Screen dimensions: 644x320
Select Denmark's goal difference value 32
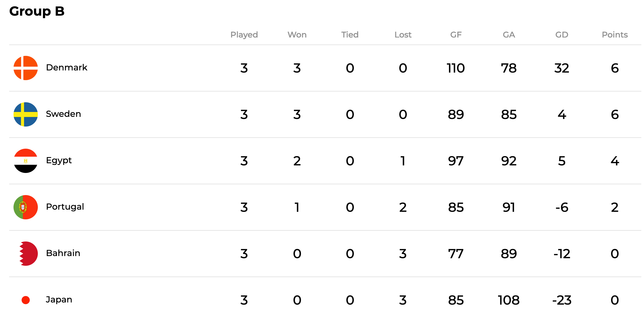pyautogui.click(x=562, y=68)
